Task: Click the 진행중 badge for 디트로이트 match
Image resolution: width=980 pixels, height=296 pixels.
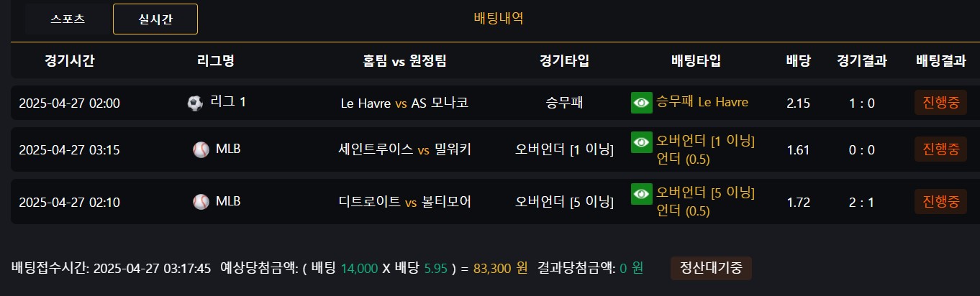Action: point(940,202)
